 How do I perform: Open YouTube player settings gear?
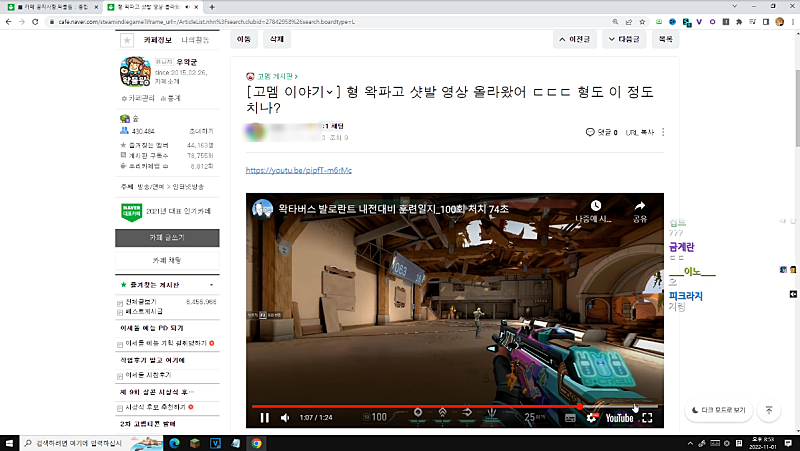(591, 418)
